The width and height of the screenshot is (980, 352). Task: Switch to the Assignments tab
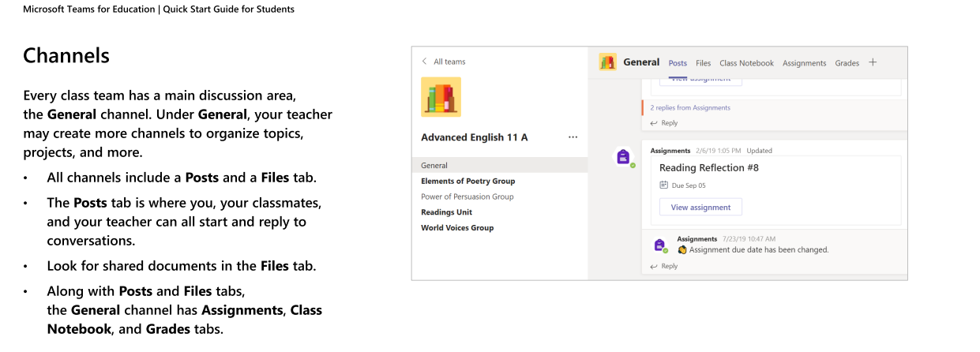[x=804, y=63]
